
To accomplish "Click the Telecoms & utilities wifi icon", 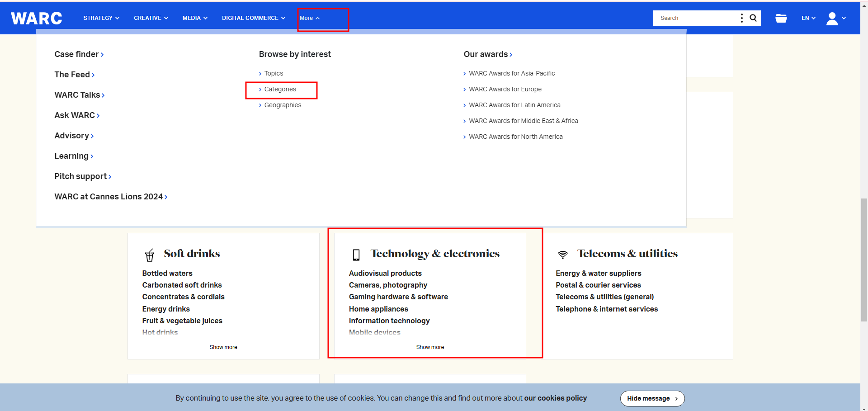I will tap(562, 255).
